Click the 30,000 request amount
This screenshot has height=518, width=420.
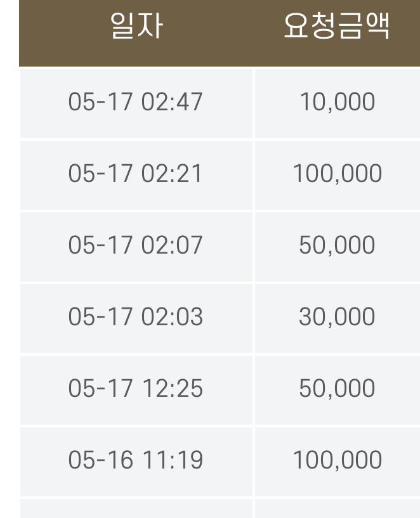click(x=337, y=317)
